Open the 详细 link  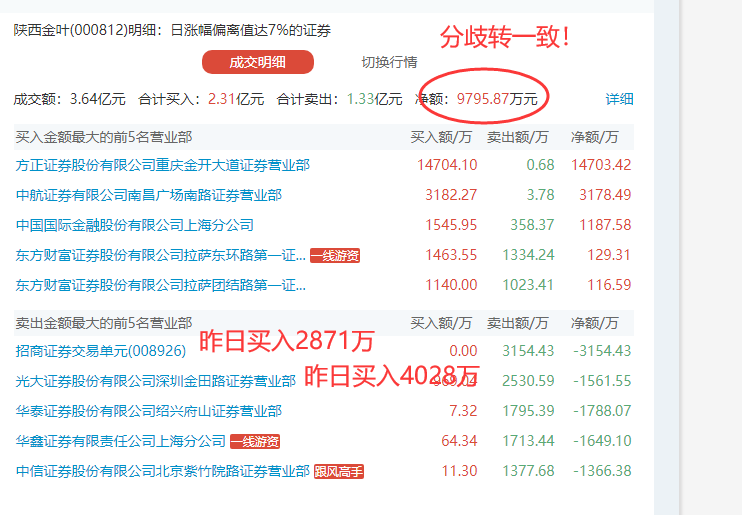(x=619, y=99)
